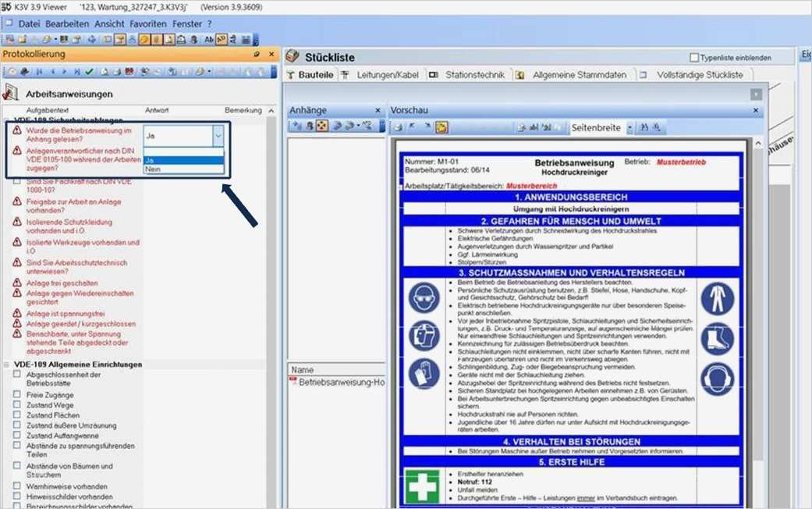This screenshot has height=509, width=812.
Task: Click warning icon beside 'Anlage frei geschalten'
Action: (x=17, y=283)
